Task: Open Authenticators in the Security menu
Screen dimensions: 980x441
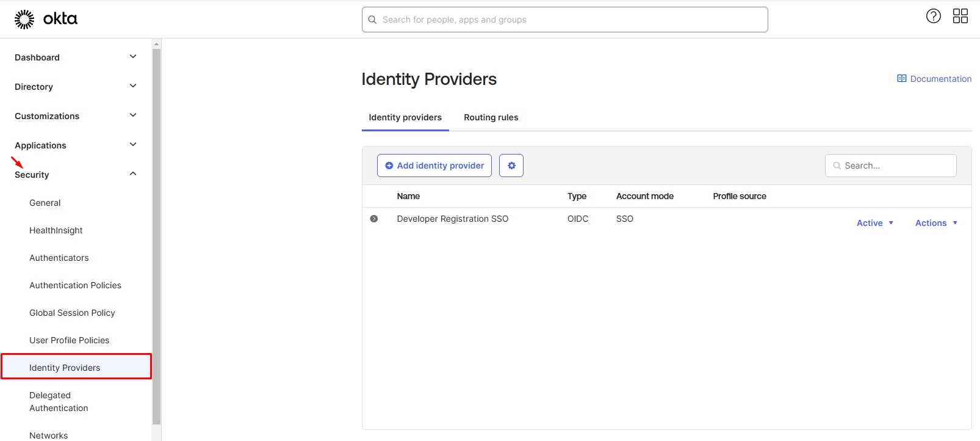Action: pyautogui.click(x=59, y=258)
